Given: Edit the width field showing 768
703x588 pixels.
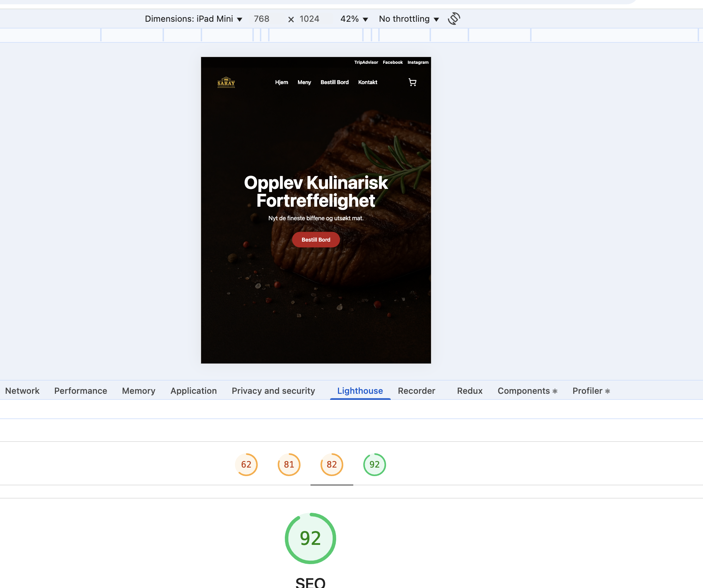Looking at the screenshot, I should (262, 19).
